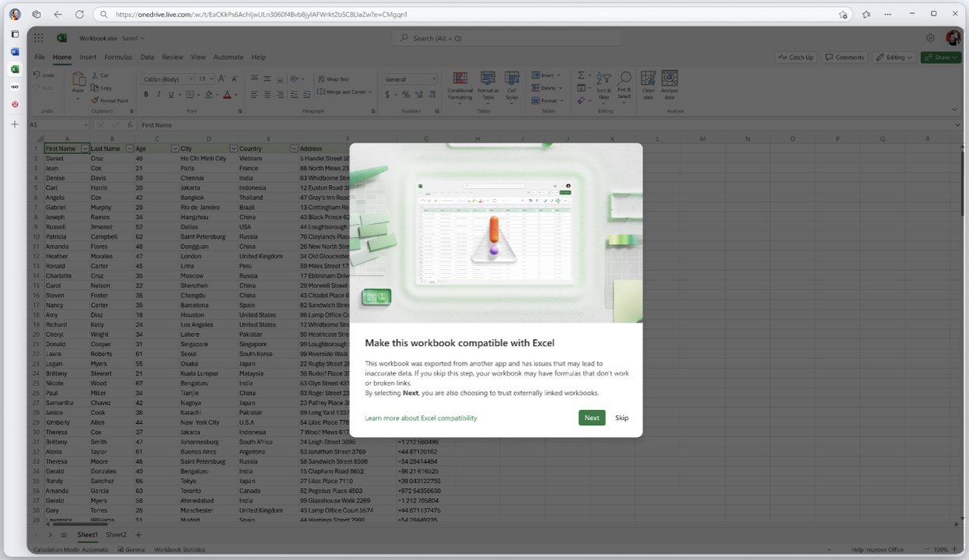Toggle Bold formatting
969x560 pixels.
[x=146, y=94]
